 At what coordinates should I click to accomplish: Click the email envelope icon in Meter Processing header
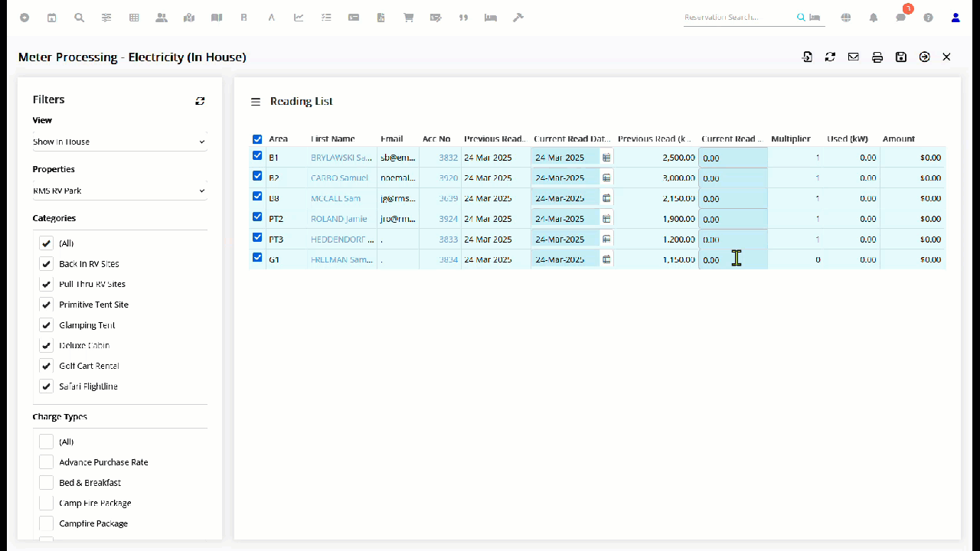[853, 57]
